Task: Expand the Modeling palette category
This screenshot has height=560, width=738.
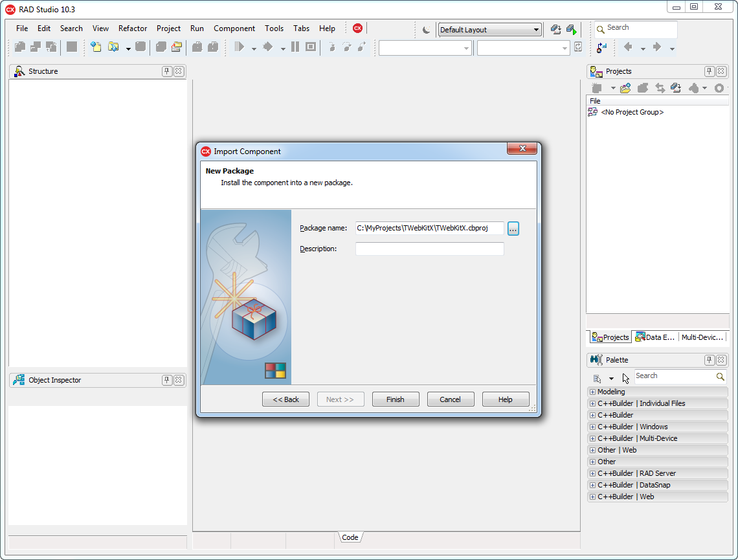Action: pos(592,392)
